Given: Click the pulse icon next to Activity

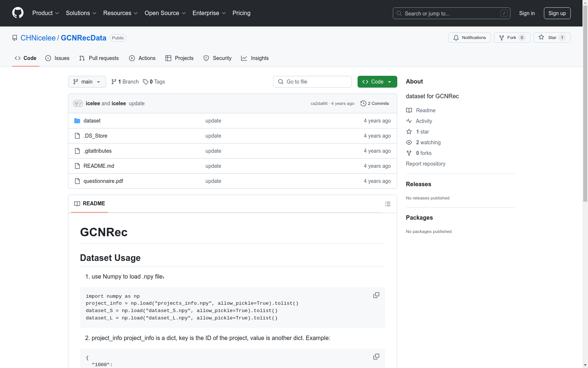Looking at the screenshot, I should point(409,121).
